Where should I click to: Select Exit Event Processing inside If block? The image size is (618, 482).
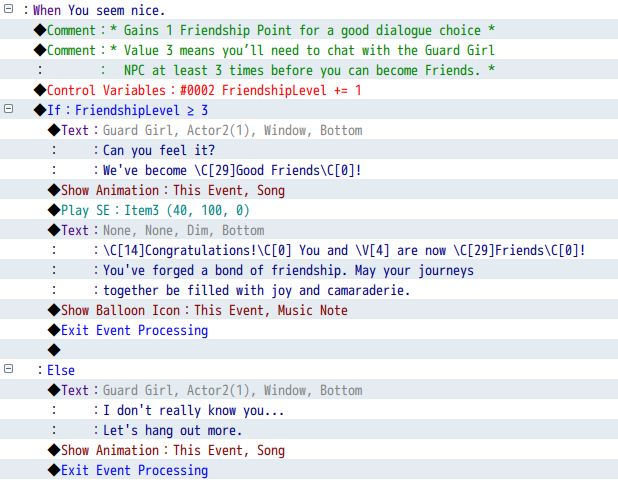(309, 330)
